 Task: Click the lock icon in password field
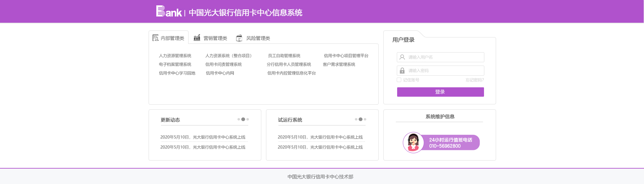(x=402, y=71)
